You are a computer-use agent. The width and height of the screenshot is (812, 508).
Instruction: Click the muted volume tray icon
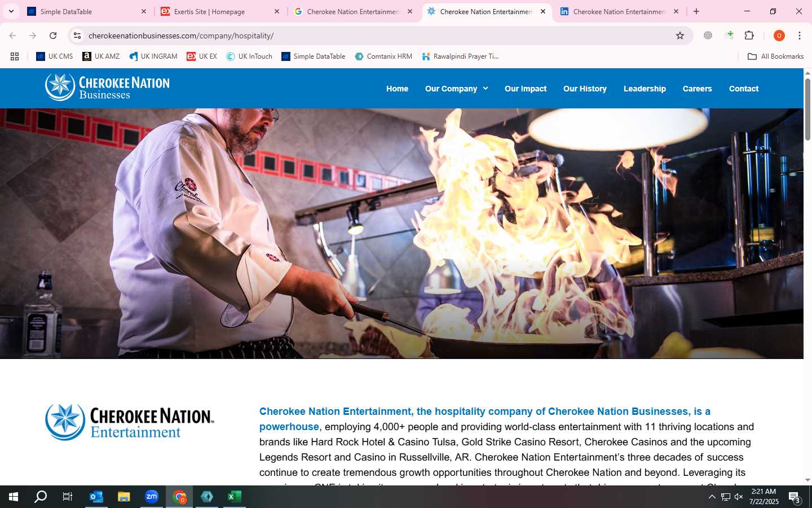(x=739, y=497)
